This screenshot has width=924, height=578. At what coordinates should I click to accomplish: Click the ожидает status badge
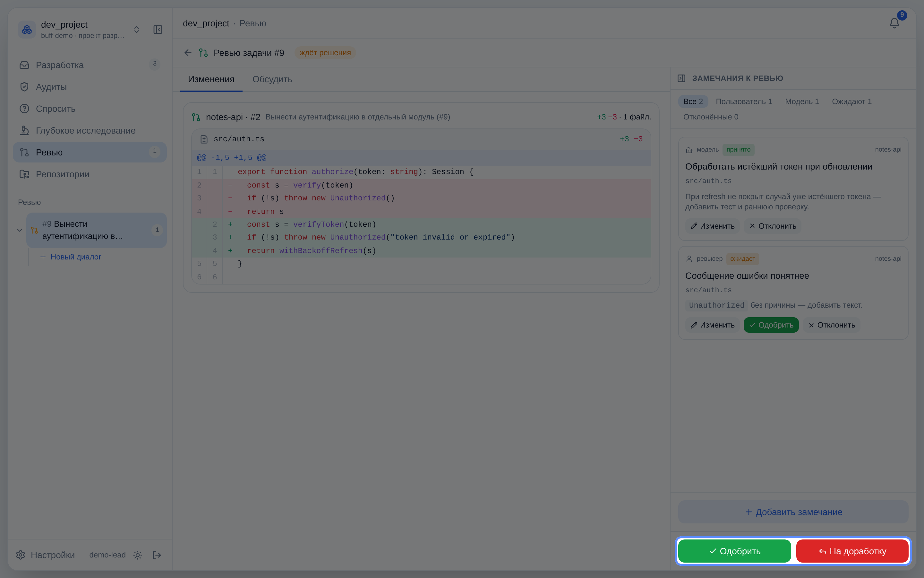[743, 259]
